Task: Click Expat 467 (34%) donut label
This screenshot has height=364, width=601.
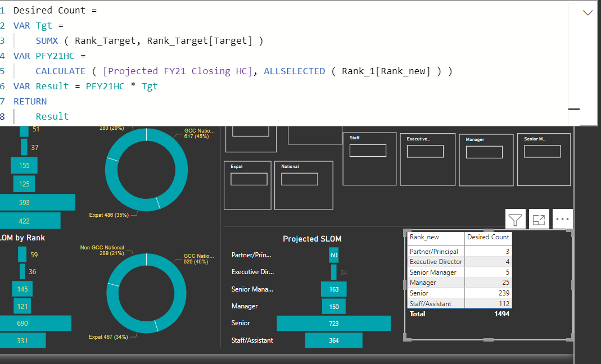Action: tap(108, 337)
